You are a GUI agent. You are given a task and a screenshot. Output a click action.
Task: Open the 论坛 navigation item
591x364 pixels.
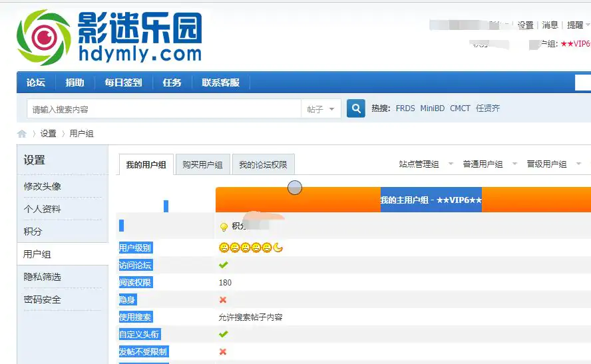pyautogui.click(x=36, y=83)
